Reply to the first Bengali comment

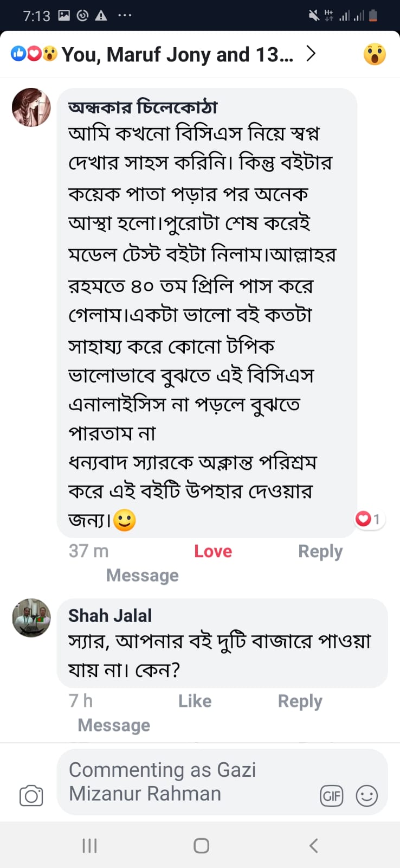coord(320,551)
